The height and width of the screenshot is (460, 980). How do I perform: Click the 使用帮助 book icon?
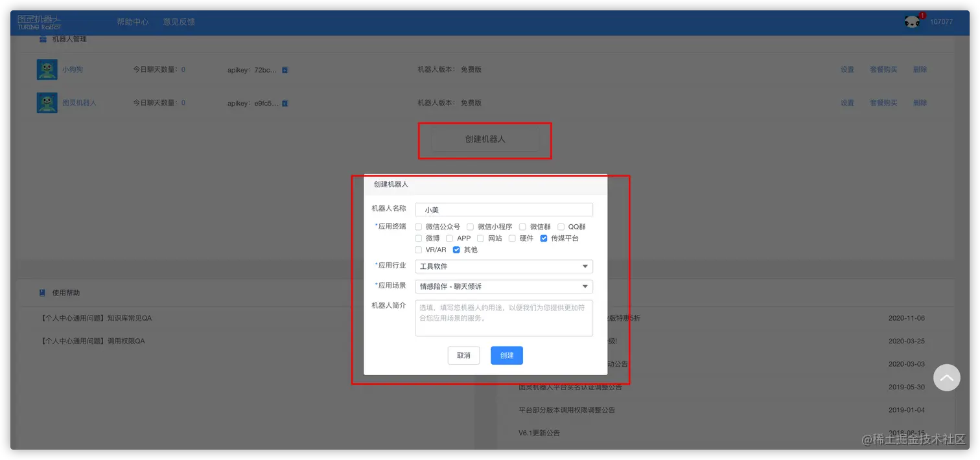tap(43, 293)
